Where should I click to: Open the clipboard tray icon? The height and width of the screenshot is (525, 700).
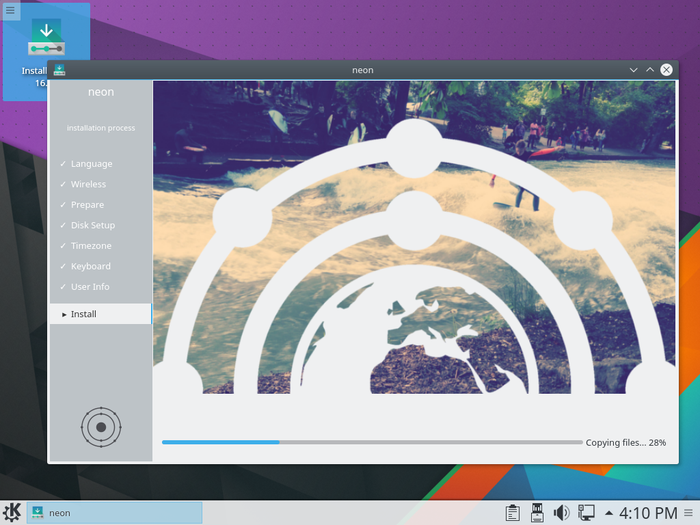tap(512, 512)
